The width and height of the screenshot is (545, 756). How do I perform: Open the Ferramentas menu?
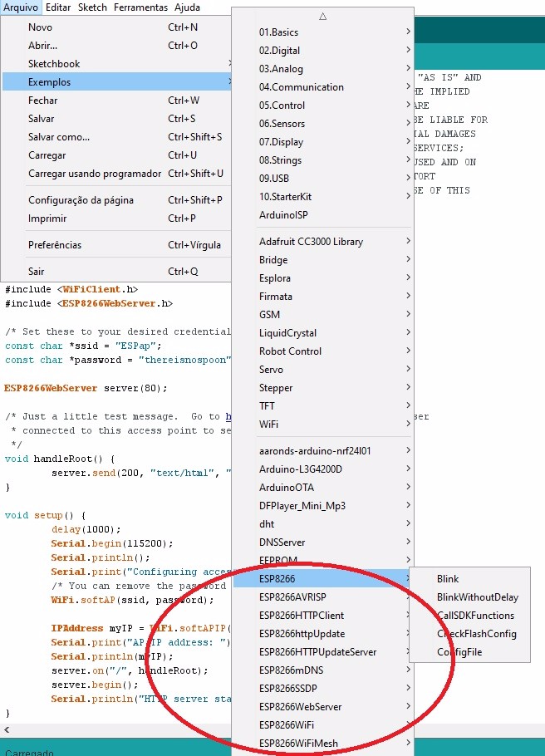tap(141, 7)
